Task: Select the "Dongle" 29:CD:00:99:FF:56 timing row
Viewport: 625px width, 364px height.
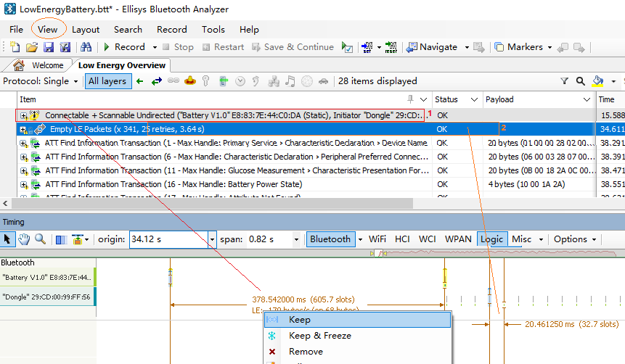Action: point(47,297)
